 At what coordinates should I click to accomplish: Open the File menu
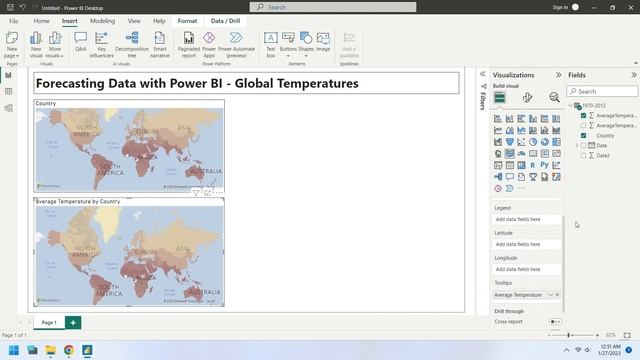(13, 21)
